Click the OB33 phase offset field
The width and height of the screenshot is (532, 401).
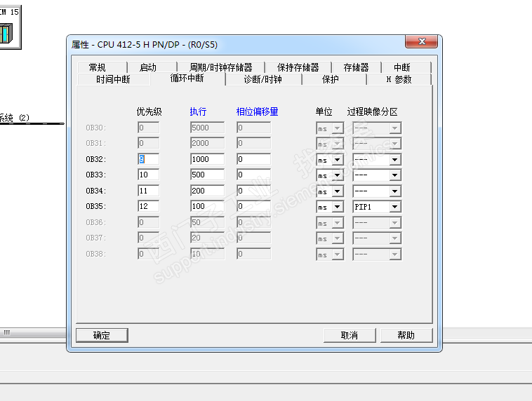tap(254, 175)
